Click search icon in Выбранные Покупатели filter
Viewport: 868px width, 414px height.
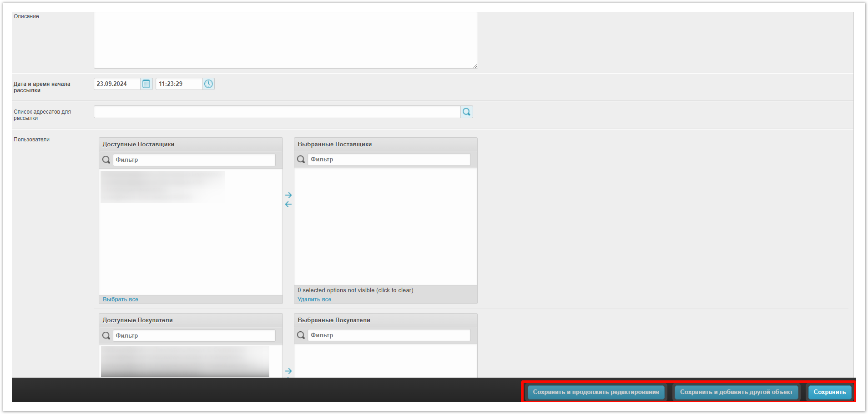pyautogui.click(x=301, y=335)
